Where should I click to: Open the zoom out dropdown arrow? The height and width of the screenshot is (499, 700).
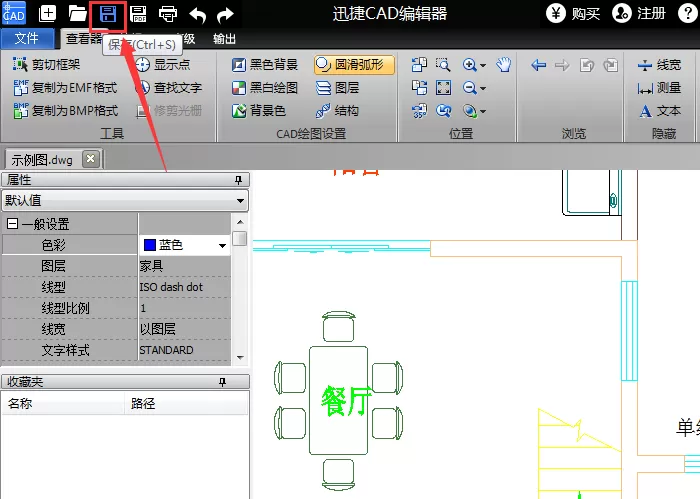coord(483,88)
